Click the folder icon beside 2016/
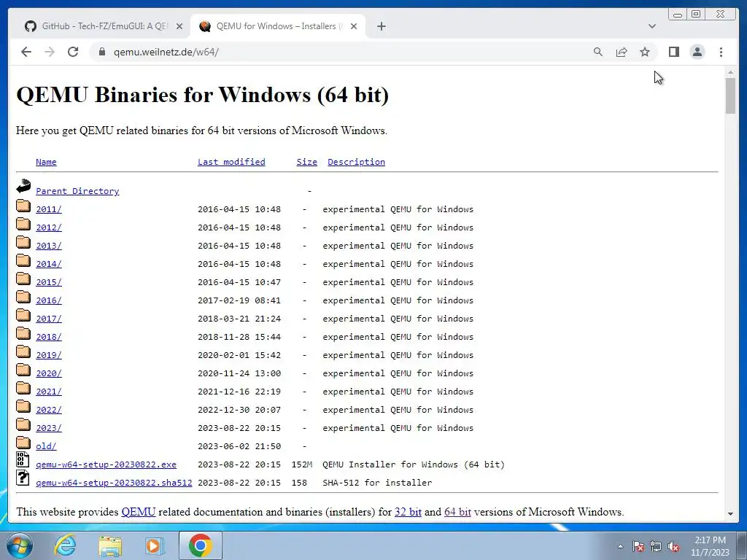Viewport: 747px width, 560px height. click(x=23, y=297)
